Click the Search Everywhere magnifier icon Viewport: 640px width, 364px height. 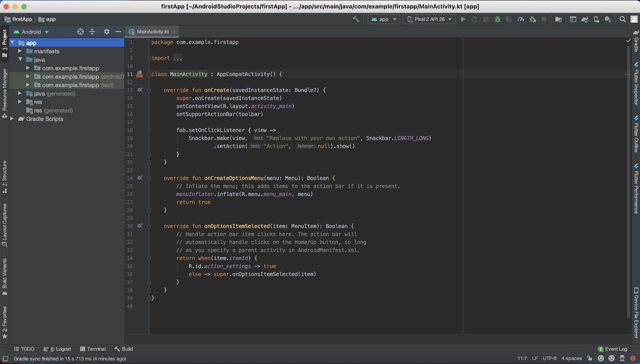pos(622,19)
